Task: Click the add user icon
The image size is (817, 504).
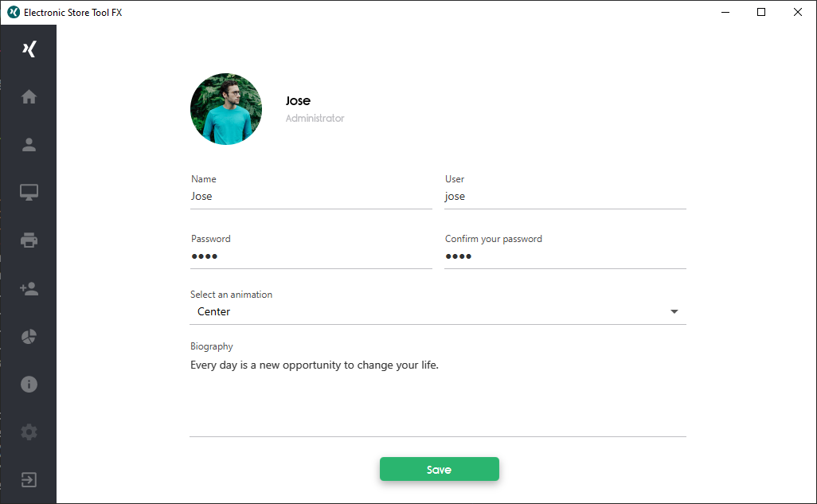Action: point(29,288)
